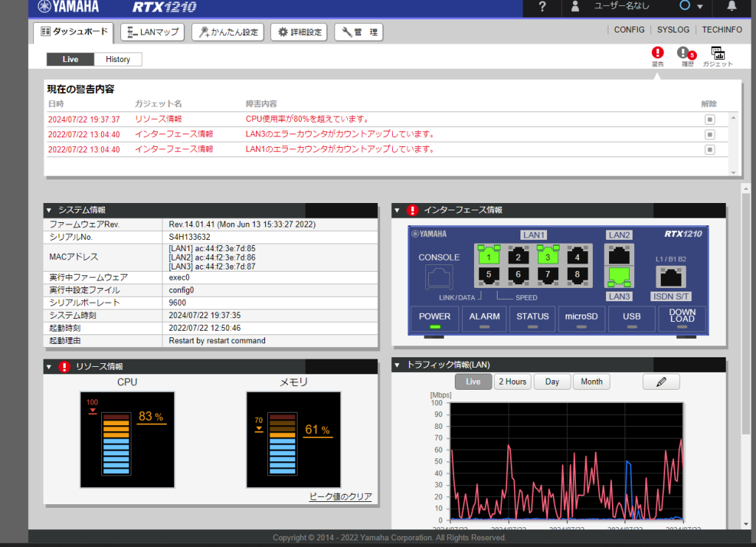Click the red warning alert icon
The width and height of the screenshot is (756, 547).
[x=657, y=53]
